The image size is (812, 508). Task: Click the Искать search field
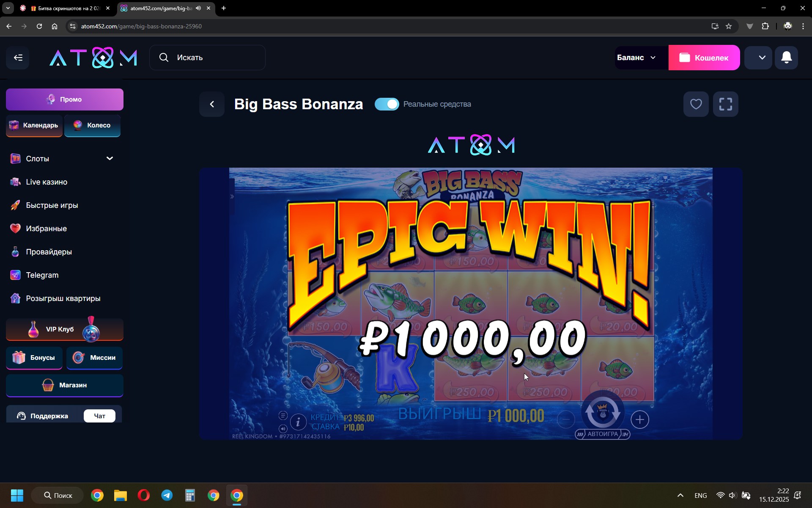pos(207,58)
